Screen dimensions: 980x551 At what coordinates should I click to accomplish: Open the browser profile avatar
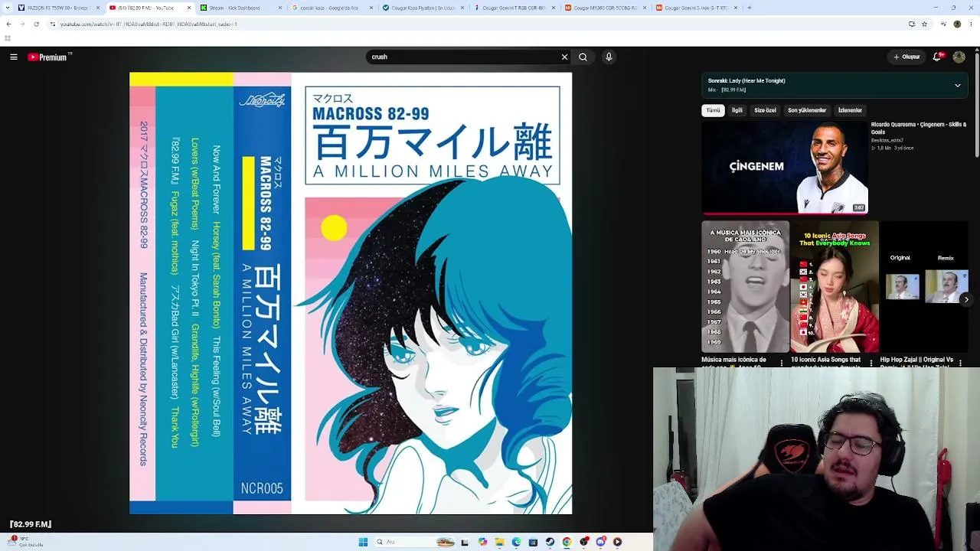tap(957, 24)
